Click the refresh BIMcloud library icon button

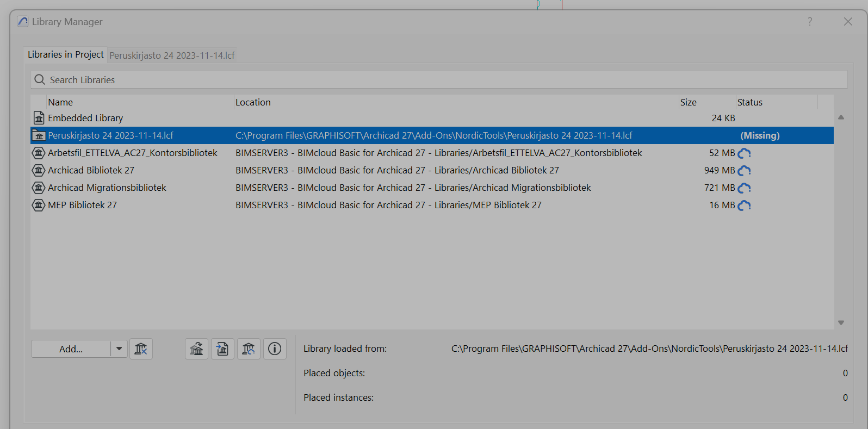pos(249,349)
